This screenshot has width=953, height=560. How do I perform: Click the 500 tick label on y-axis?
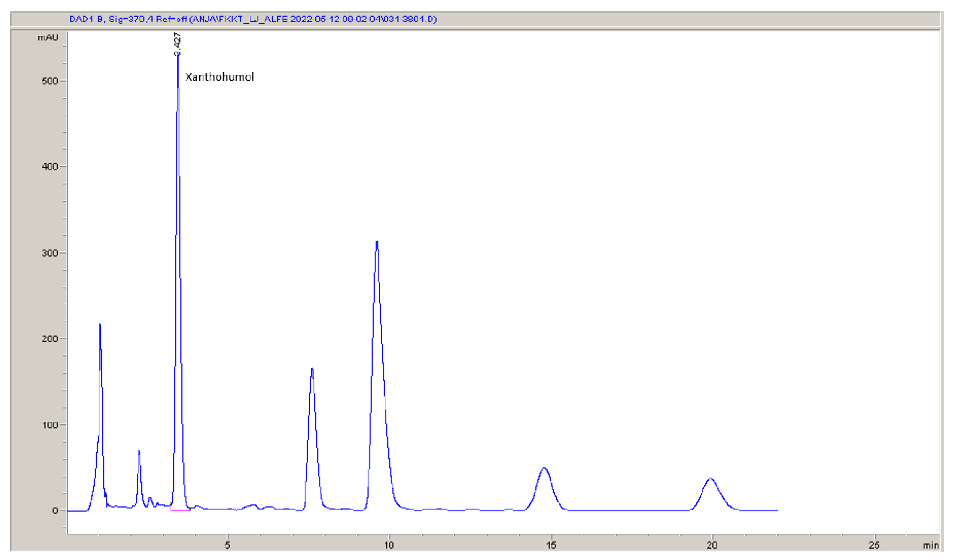click(x=50, y=81)
